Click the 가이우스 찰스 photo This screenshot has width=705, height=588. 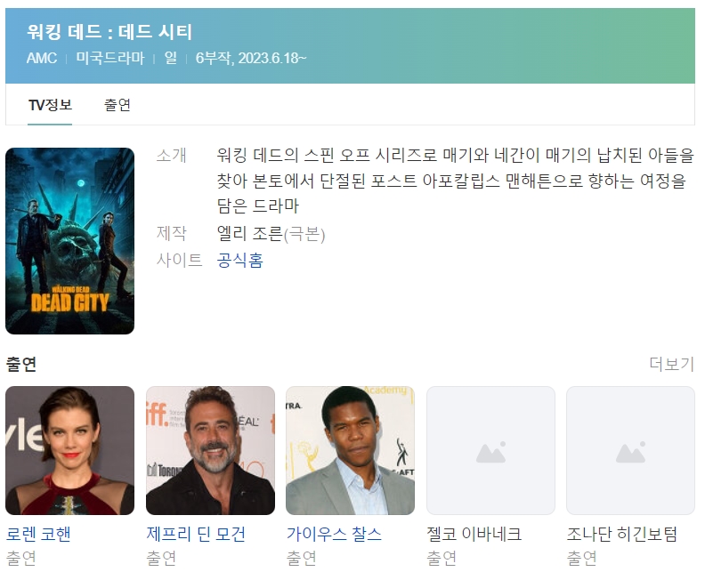click(350, 450)
